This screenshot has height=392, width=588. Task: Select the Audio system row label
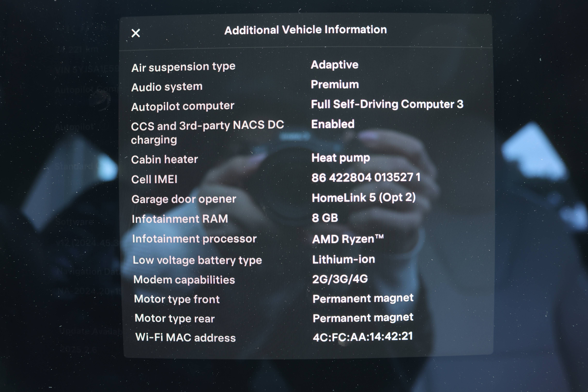point(167,87)
